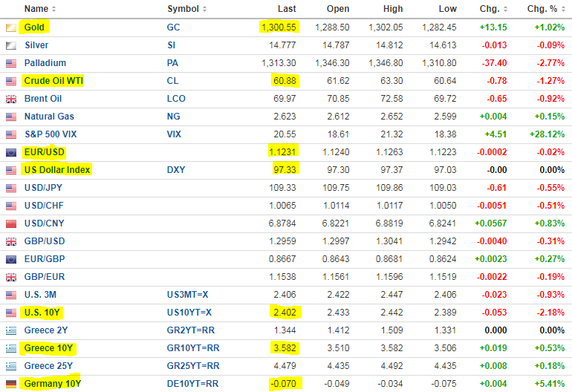Click the Silver bar icon
572x392 pixels.
pos(11,45)
